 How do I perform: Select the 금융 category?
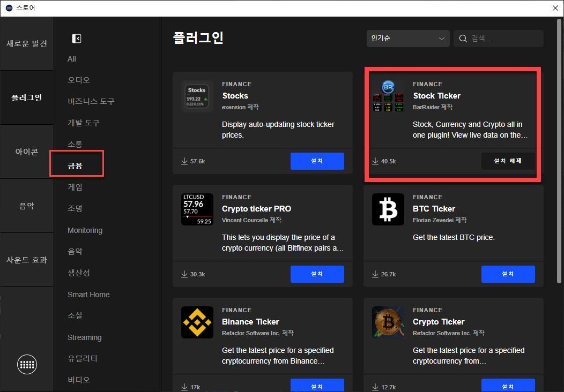click(75, 165)
